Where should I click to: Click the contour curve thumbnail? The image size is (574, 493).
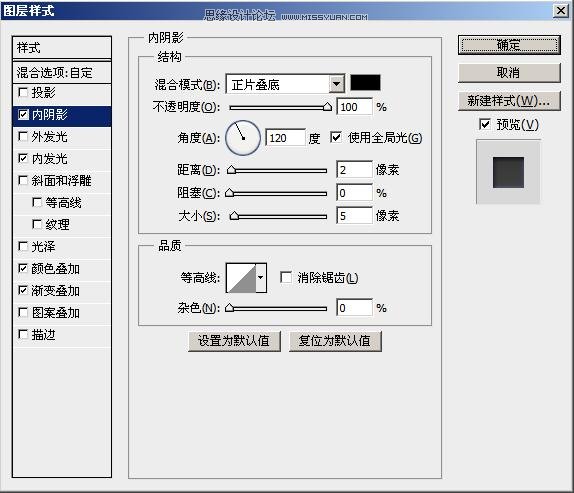(x=241, y=278)
